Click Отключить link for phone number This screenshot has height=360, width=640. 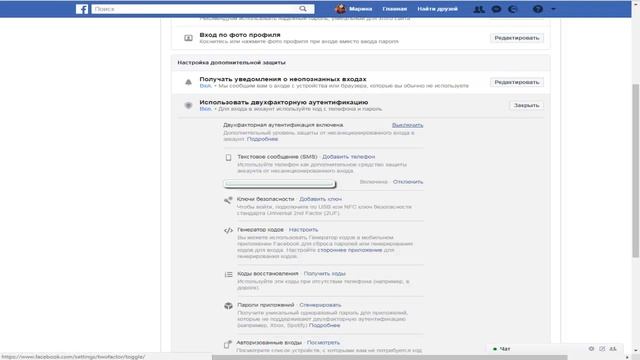(x=408, y=182)
